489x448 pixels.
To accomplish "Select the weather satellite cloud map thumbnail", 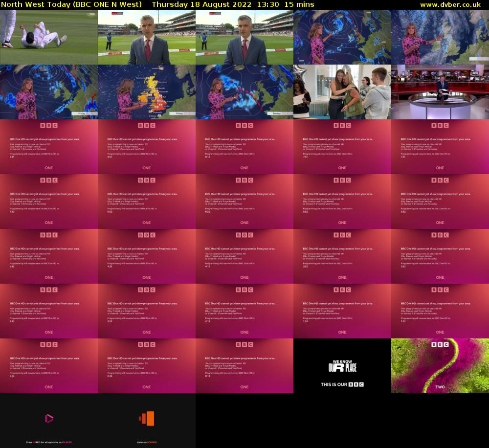I will coord(440,37).
